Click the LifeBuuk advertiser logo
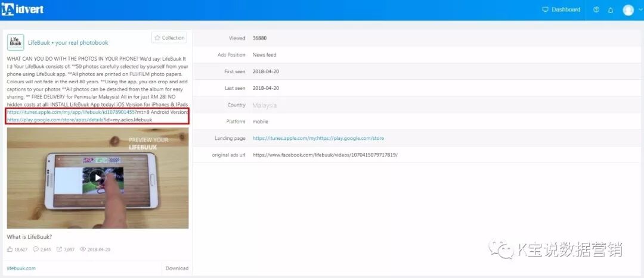 (x=16, y=42)
